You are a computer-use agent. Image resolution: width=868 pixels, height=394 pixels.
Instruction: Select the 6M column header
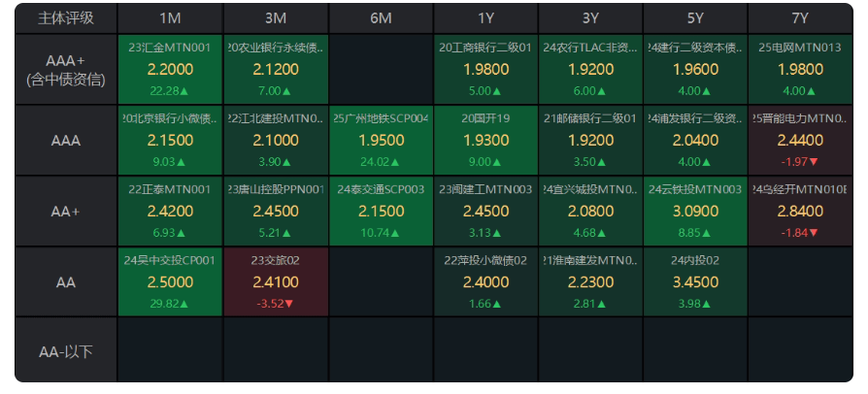click(381, 18)
